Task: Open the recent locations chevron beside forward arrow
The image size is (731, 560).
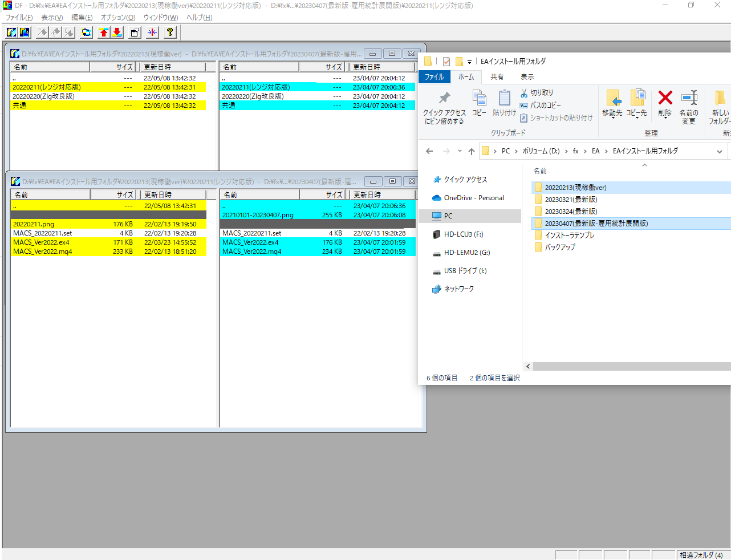Action: coord(460,151)
